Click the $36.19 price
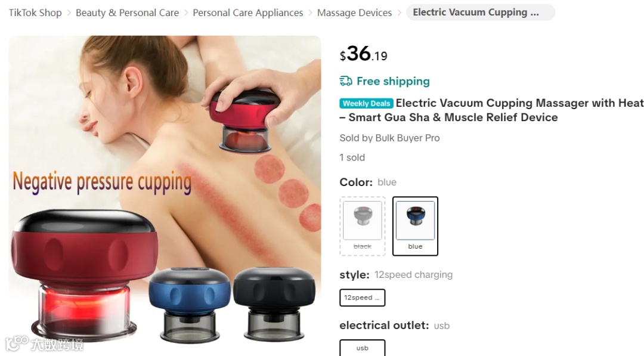 pyautogui.click(x=364, y=54)
